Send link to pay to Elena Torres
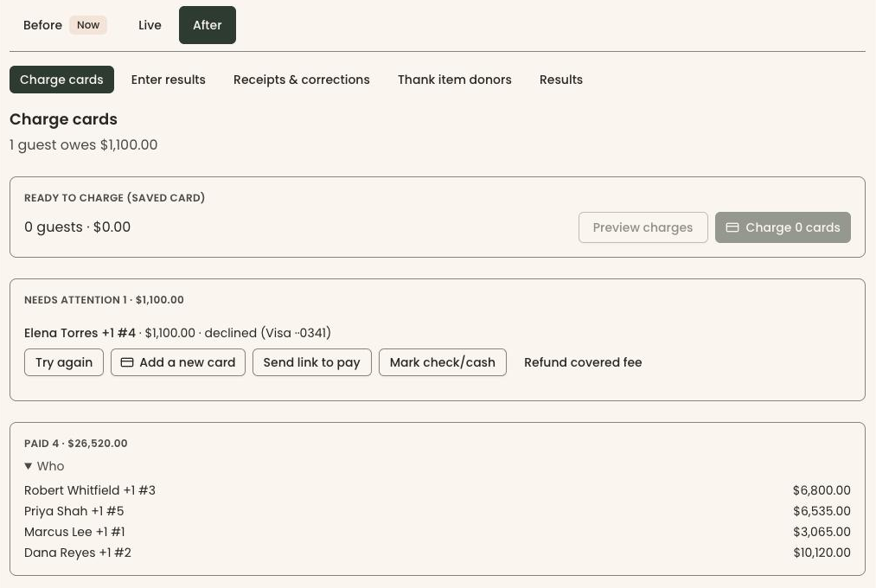The image size is (876, 588). 311,362
